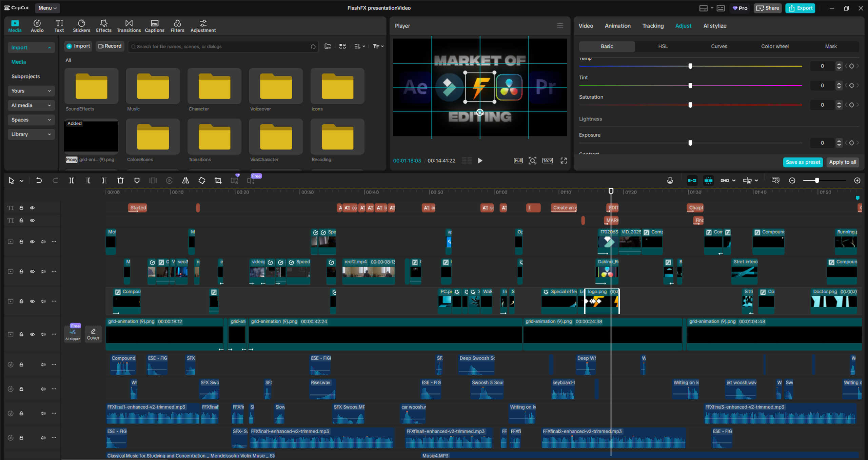
Task: Add a marker with the shield icon
Action: tap(137, 181)
